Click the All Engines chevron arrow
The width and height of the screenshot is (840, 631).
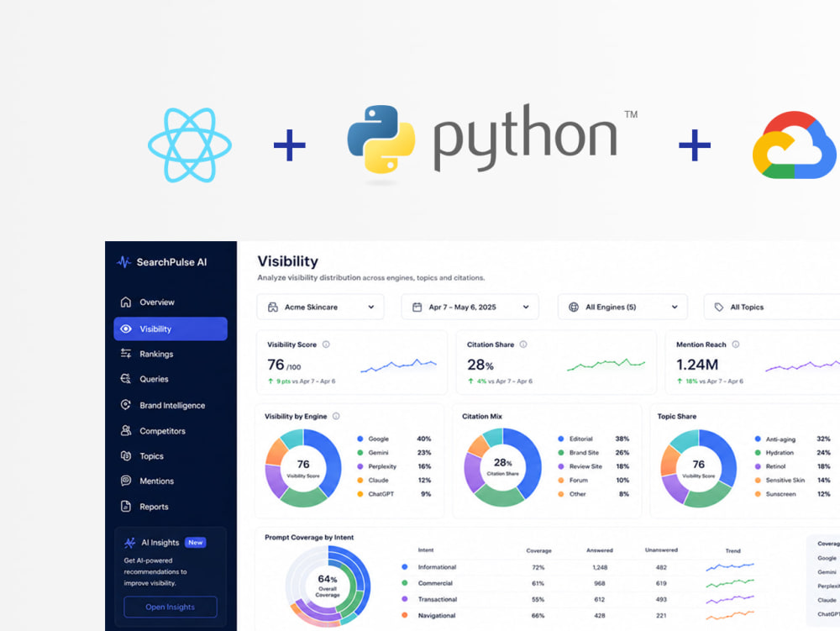[x=675, y=307]
